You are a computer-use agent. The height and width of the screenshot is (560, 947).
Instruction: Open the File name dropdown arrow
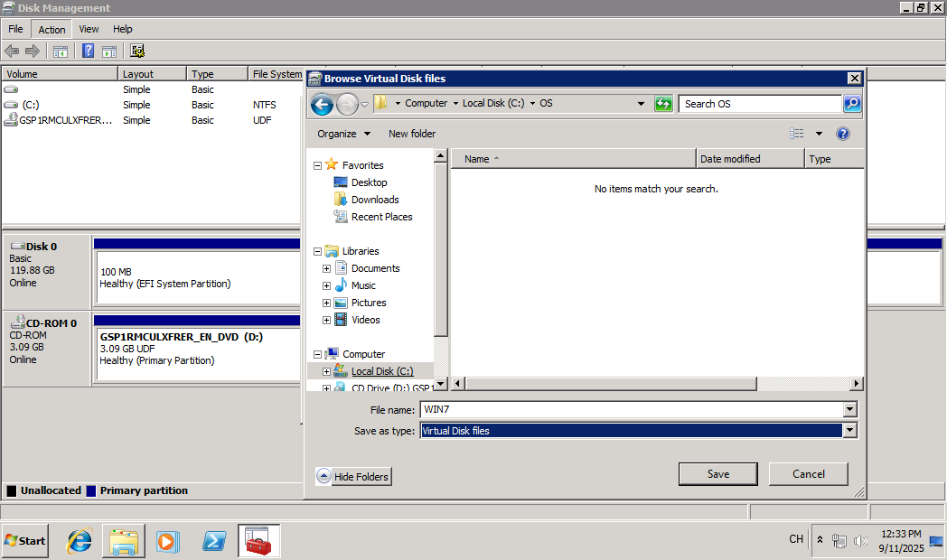849,410
